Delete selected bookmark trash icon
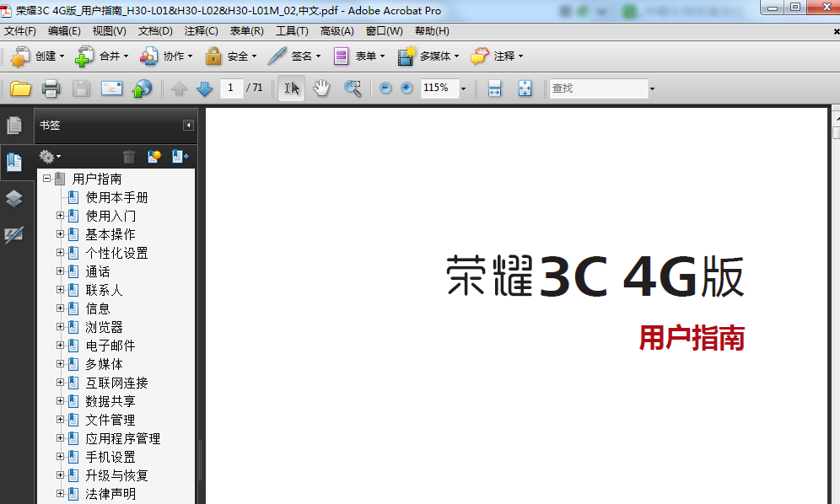840x504 pixels. [129, 157]
